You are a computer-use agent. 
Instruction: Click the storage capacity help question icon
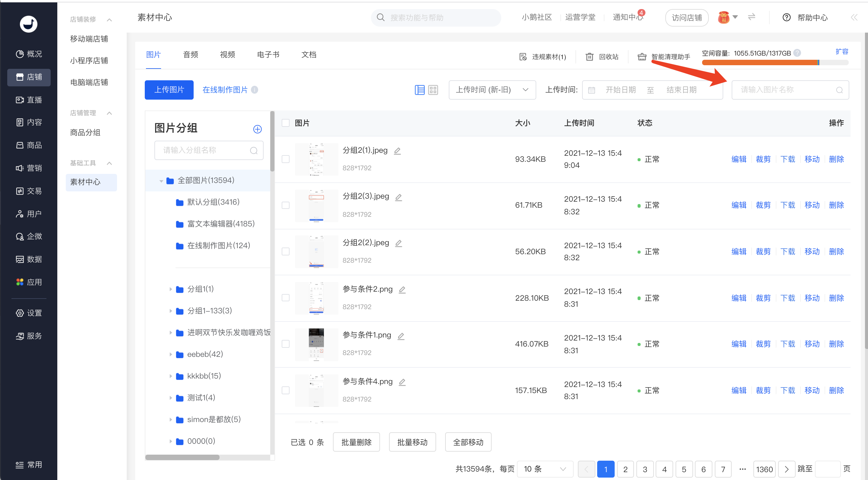coord(797,53)
